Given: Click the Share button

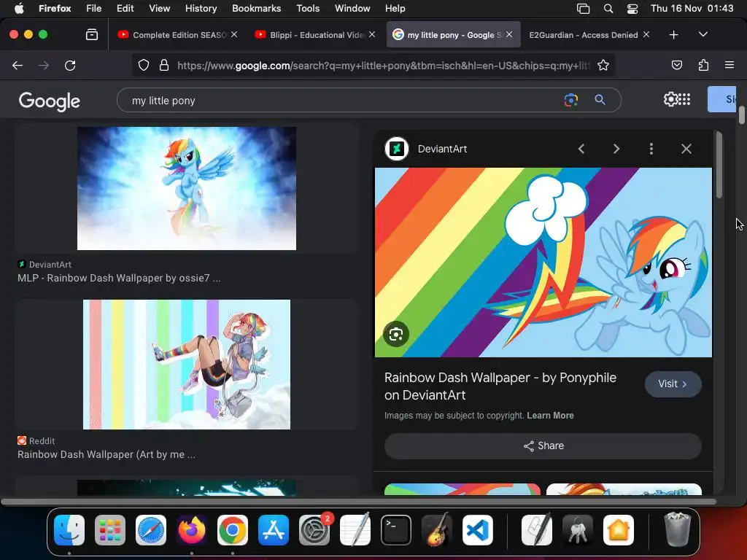Looking at the screenshot, I should click(x=543, y=446).
